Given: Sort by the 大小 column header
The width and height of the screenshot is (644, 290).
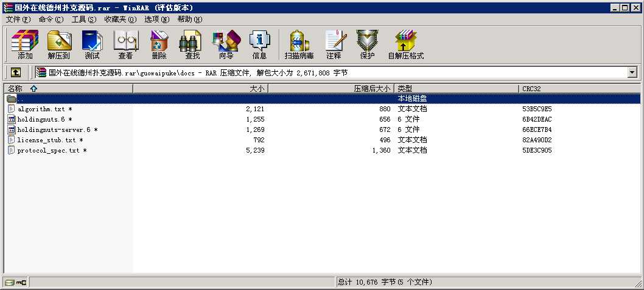Looking at the screenshot, I should (x=200, y=88).
